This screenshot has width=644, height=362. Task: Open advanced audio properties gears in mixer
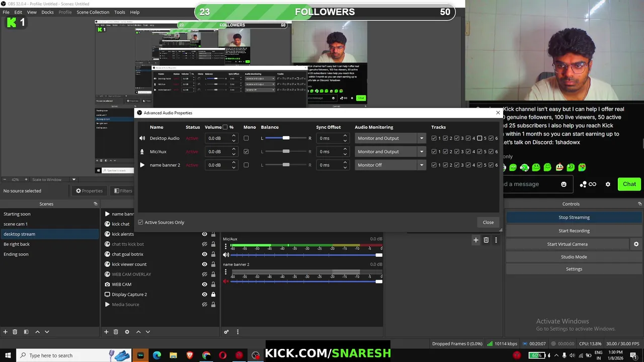coord(226,332)
